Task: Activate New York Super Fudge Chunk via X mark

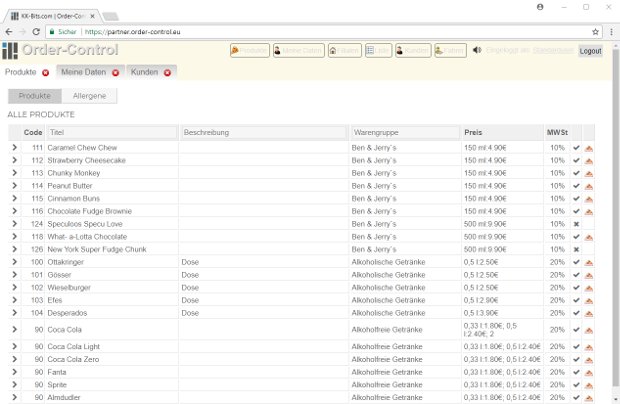Action: pos(576,249)
